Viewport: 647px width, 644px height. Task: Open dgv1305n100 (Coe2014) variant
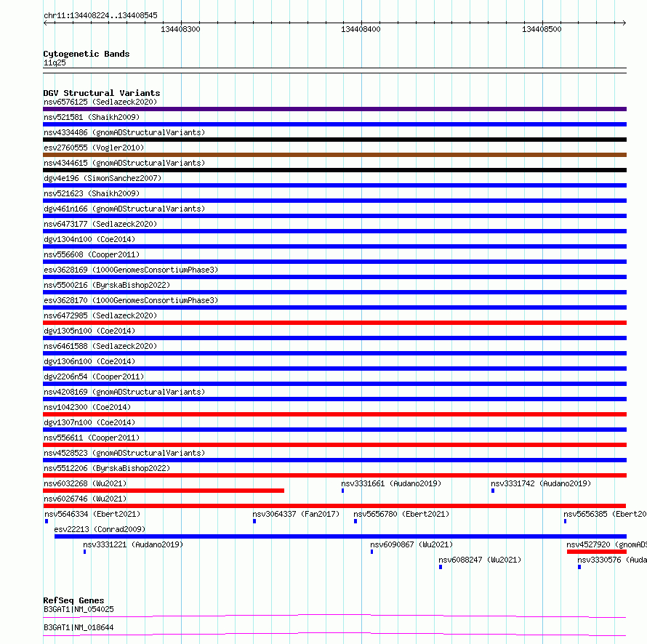click(x=89, y=331)
